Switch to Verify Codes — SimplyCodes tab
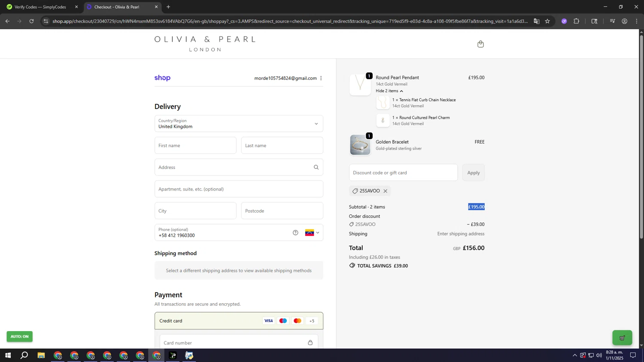The height and width of the screenshot is (362, 644). 41,7
